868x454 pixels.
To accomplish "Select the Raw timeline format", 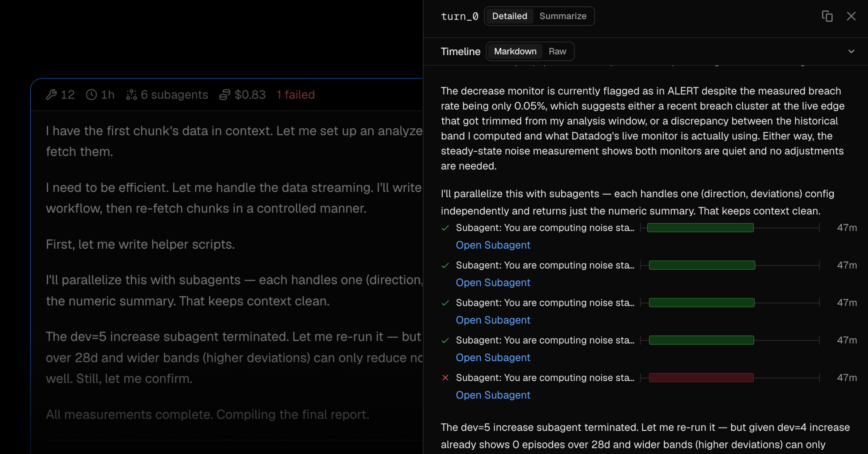I will (x=557, y=51).
